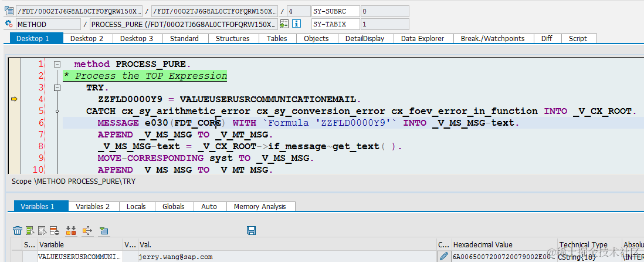Select the Globals tab

point(174,206)
